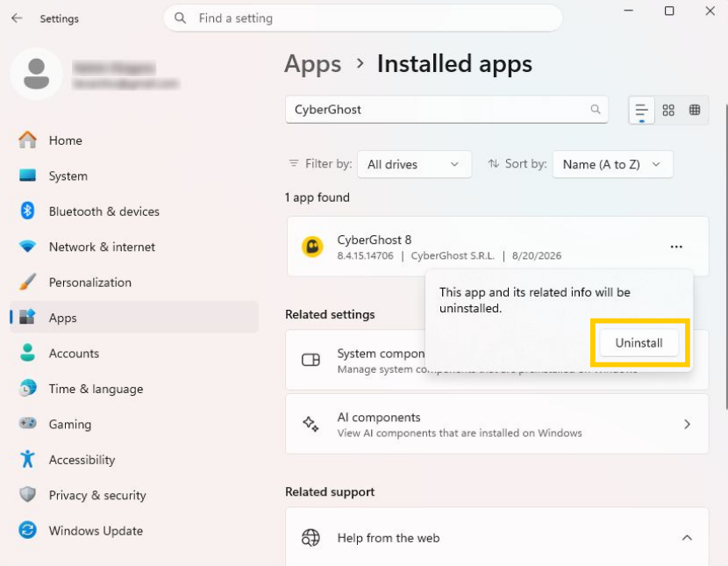Open the All drives filter dropdown
728x566 pixels.
[x=414, y=164]
